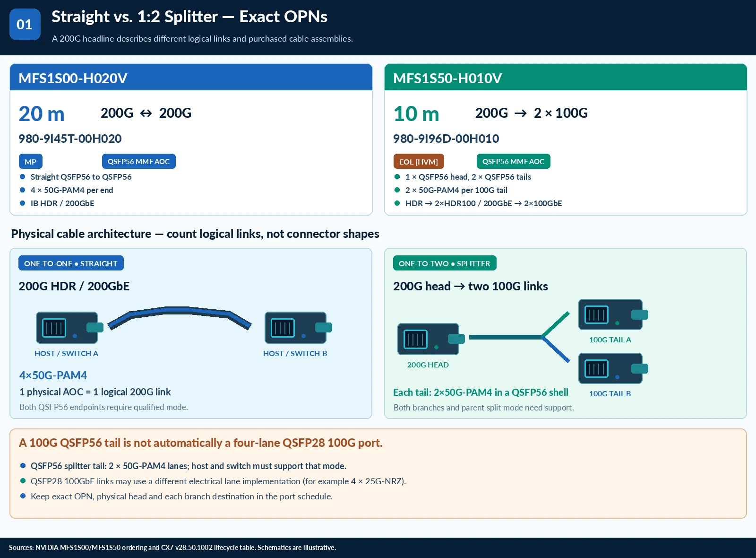Viewport: 756px width, 558px height.
Task: Click the Physical cable architecture heading
Action: point(195,234)
